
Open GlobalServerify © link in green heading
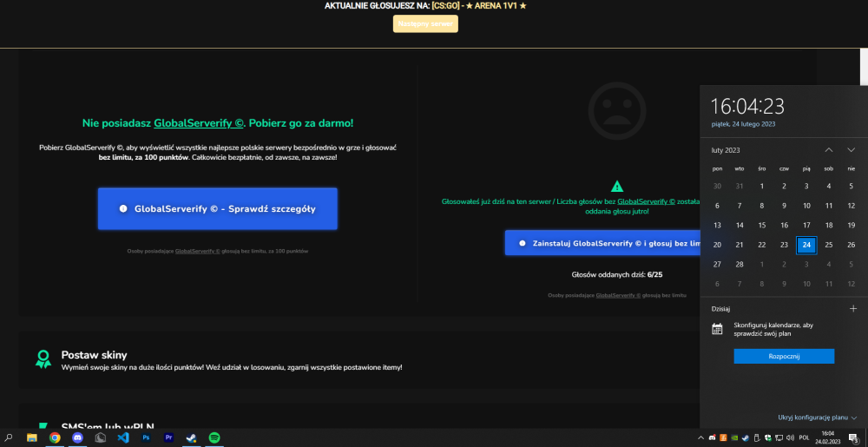[198, 123]
